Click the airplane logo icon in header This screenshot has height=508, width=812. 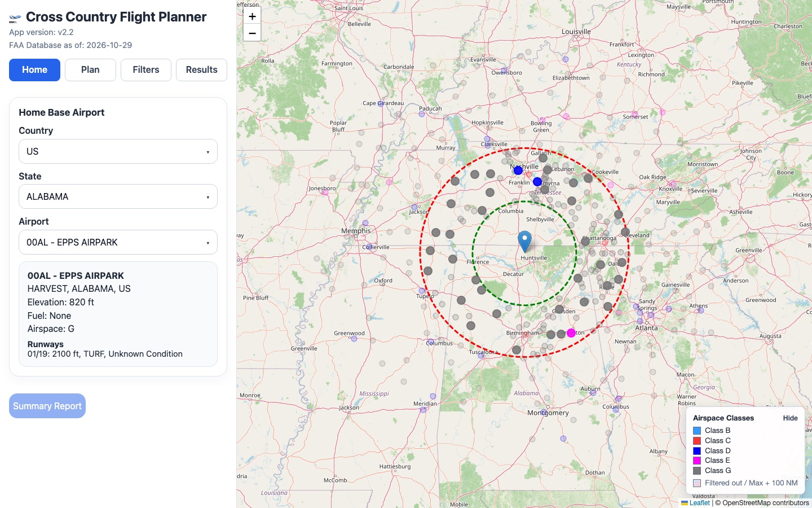(15, 18)
